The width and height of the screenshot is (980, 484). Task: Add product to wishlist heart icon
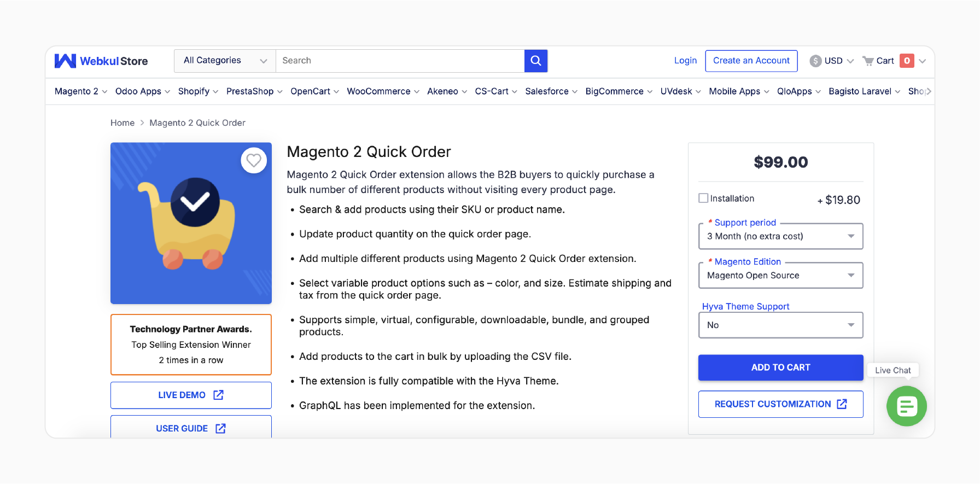pos(254,160)
